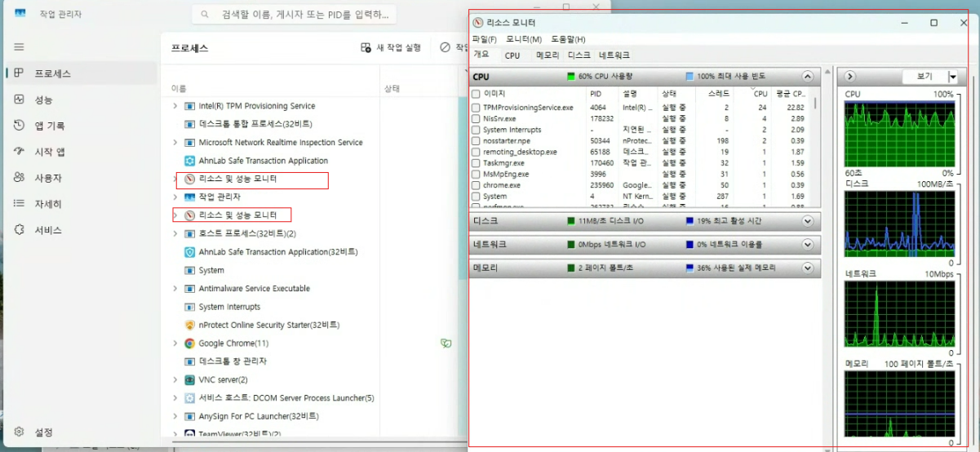Open the 도움말(H) menu in Resource Monitor
980x452 pixels.
tap(568, 39)
